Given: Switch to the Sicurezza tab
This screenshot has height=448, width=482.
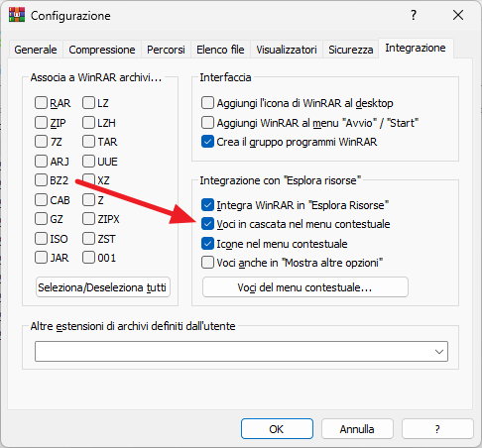Looking at the screenshot, I should [351, 50].
